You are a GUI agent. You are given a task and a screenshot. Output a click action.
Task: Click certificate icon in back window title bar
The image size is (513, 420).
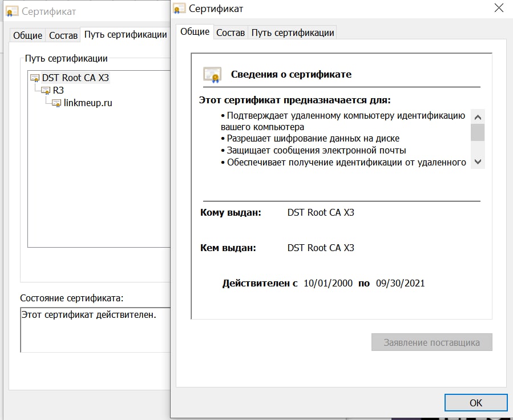coord(12,11)
